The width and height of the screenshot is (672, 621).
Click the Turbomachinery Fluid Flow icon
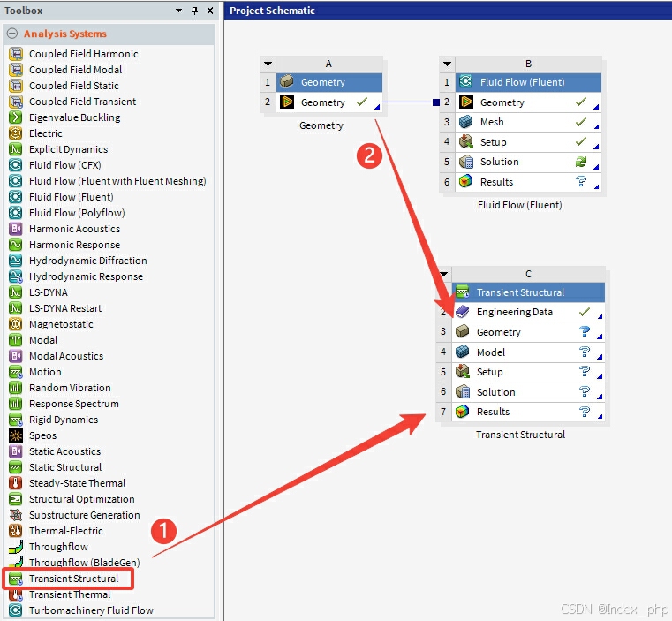pyautogui.click(x=16, y=610)
